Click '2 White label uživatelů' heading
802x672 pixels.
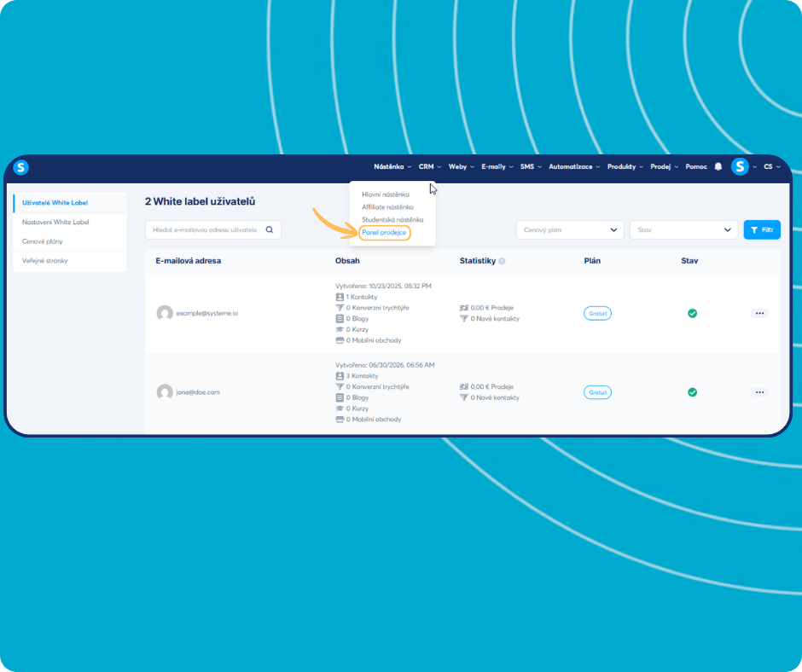(200, 201)
